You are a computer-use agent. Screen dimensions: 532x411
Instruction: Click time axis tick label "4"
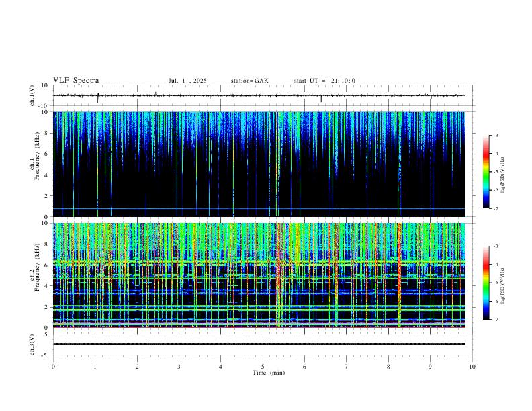pyautogui.click(x=220, y=367)
